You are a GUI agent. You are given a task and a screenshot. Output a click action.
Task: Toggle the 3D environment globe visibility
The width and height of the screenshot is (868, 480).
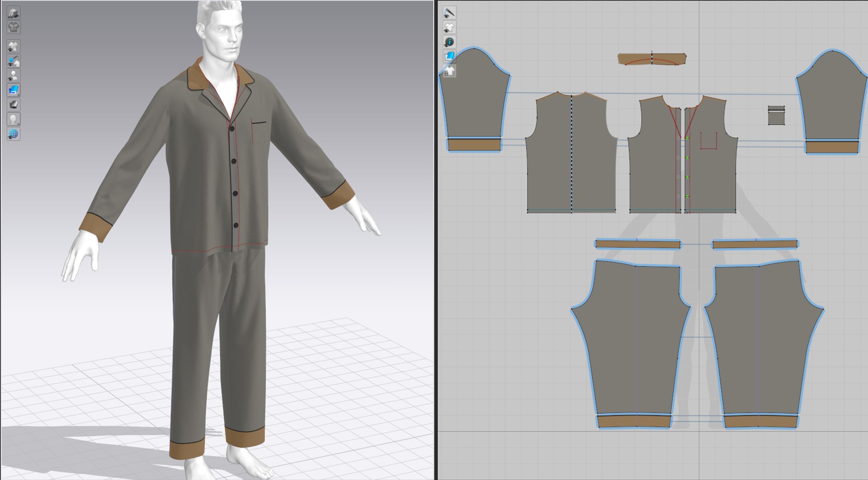click(x=14, y=134)
